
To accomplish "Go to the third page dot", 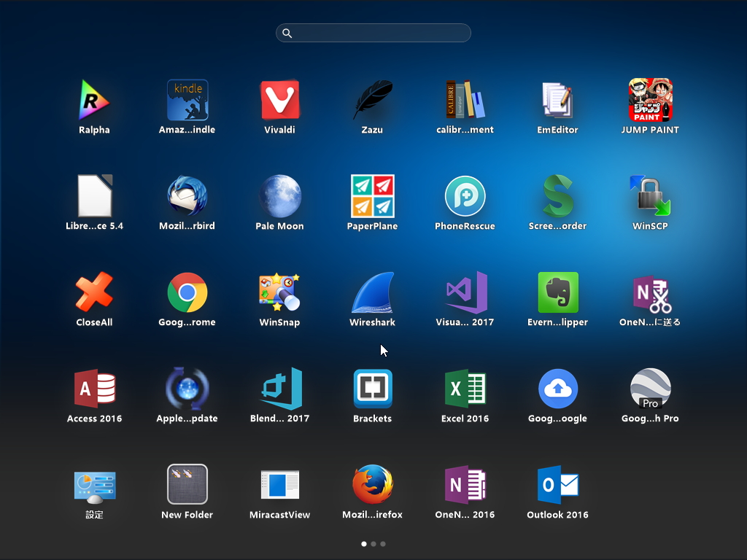I will [x=383, y=544].
